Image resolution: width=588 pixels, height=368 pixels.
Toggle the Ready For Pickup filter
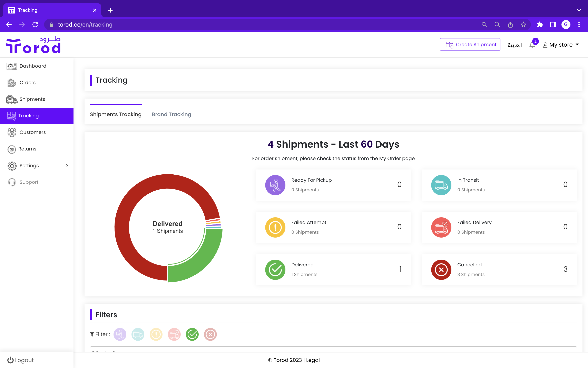120,334
